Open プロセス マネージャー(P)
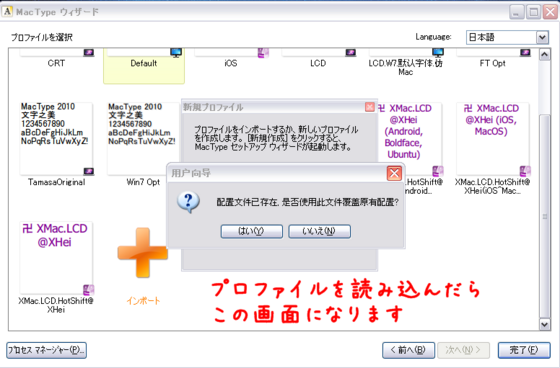560x368 pixels. click(x=46, y=350)
